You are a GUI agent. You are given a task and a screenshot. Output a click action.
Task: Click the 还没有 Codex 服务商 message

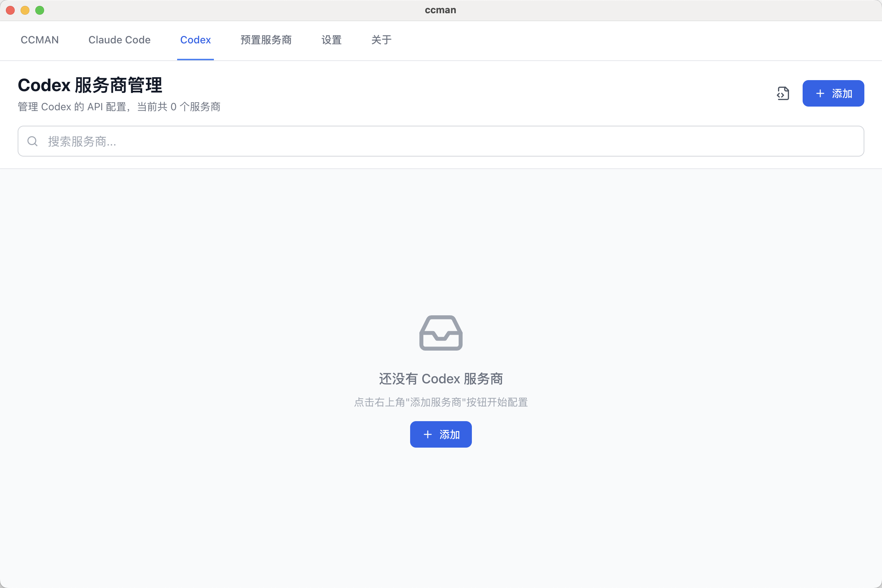pos(441,379)
